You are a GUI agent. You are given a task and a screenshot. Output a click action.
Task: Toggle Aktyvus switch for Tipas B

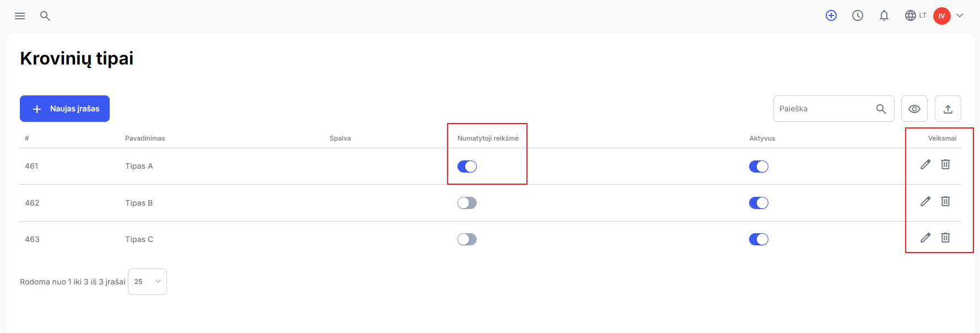[x=758, y=203]
